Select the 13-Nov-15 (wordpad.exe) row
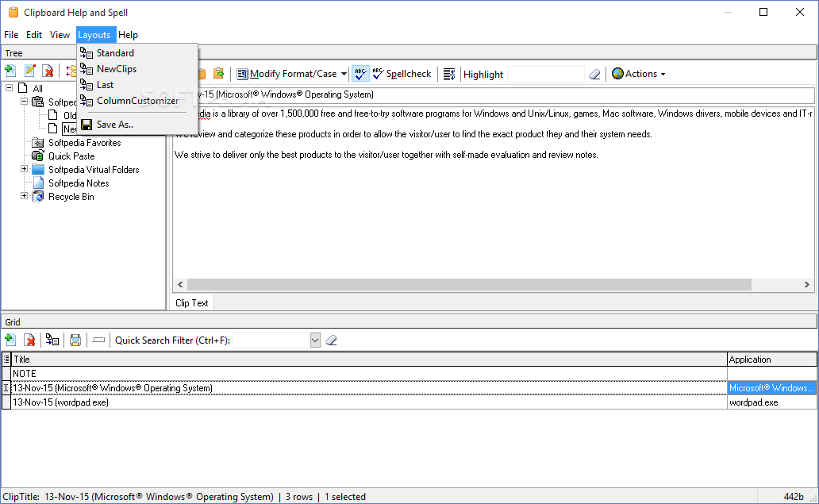 tap(369, 402)
